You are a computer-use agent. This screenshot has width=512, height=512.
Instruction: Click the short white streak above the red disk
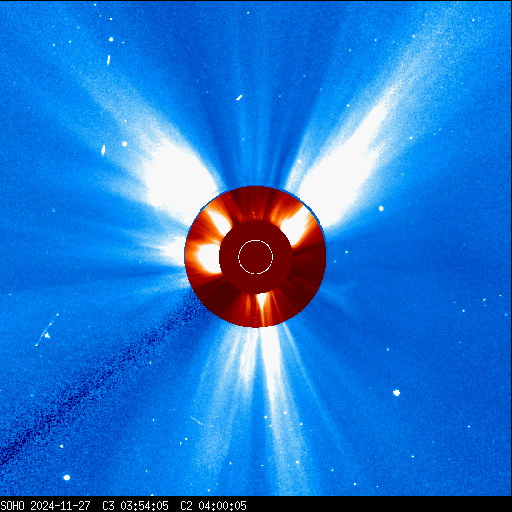(239, 98)
